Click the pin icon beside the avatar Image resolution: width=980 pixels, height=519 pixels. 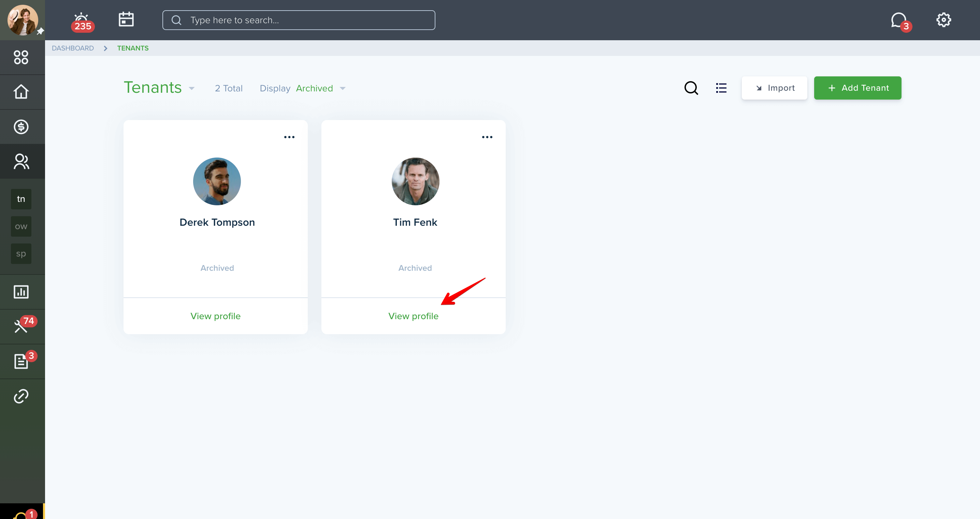(x=40, y=32)
